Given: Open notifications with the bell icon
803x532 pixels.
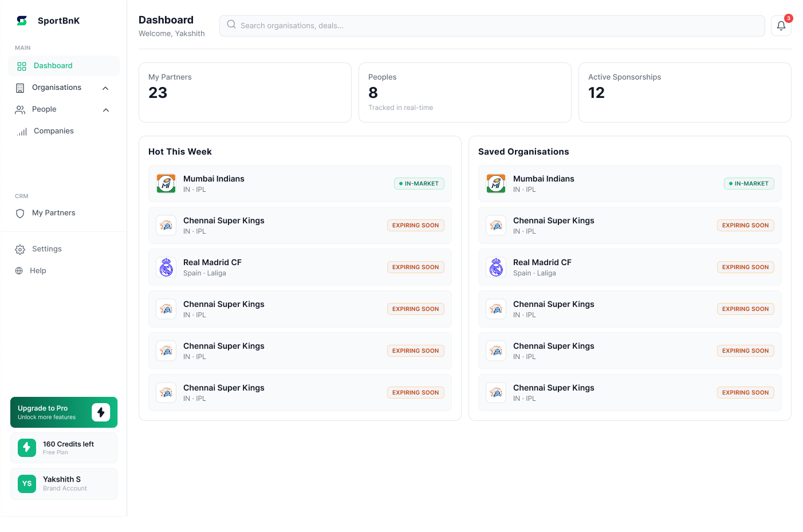Looking at the screenshot, I should 781,26.
